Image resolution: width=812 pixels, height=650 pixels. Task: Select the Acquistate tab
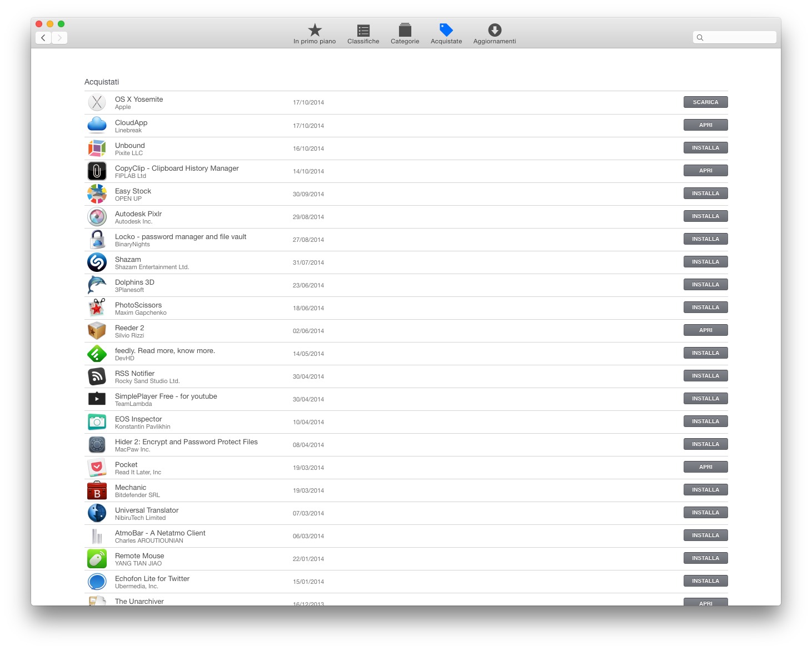(446, 34)
